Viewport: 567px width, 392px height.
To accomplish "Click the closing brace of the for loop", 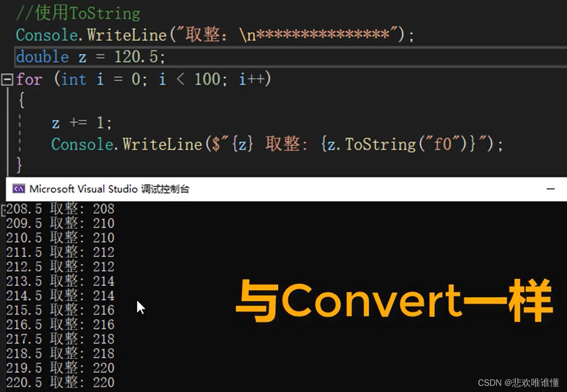I will coord(18,166).
